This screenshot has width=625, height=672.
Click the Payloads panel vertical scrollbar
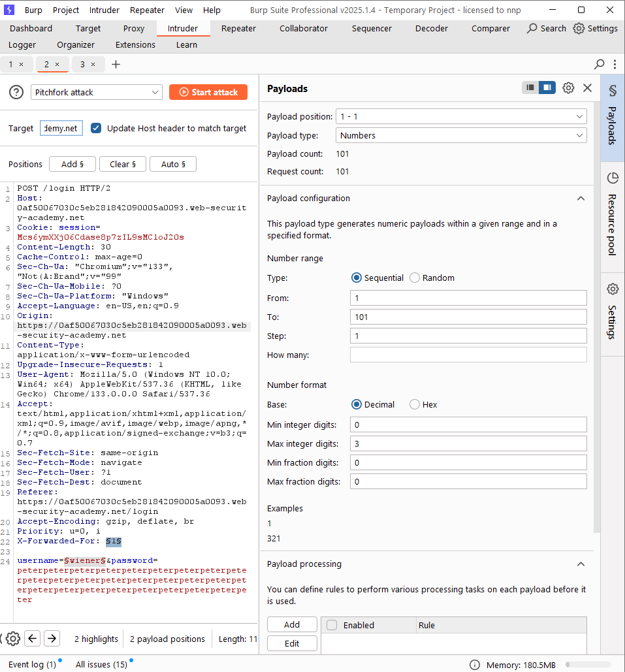pos(597,317)
